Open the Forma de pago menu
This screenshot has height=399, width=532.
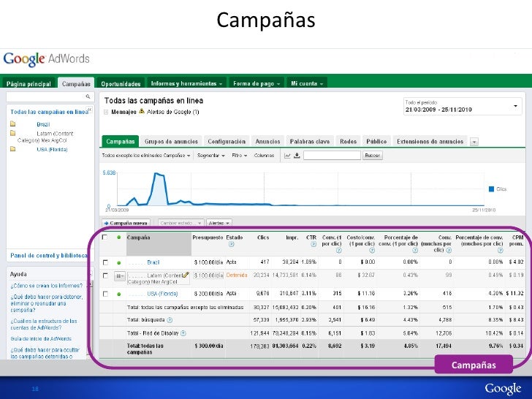256,83
